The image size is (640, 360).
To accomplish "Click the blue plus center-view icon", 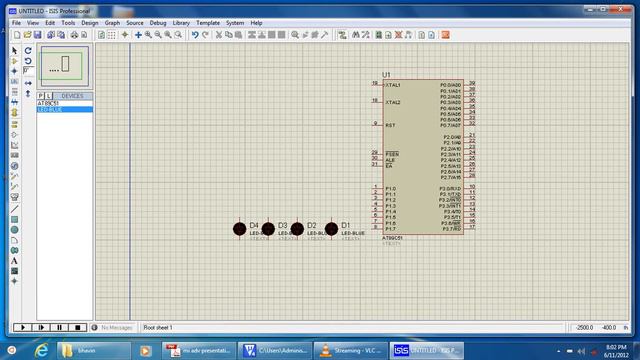I will (x=138, y=35).
